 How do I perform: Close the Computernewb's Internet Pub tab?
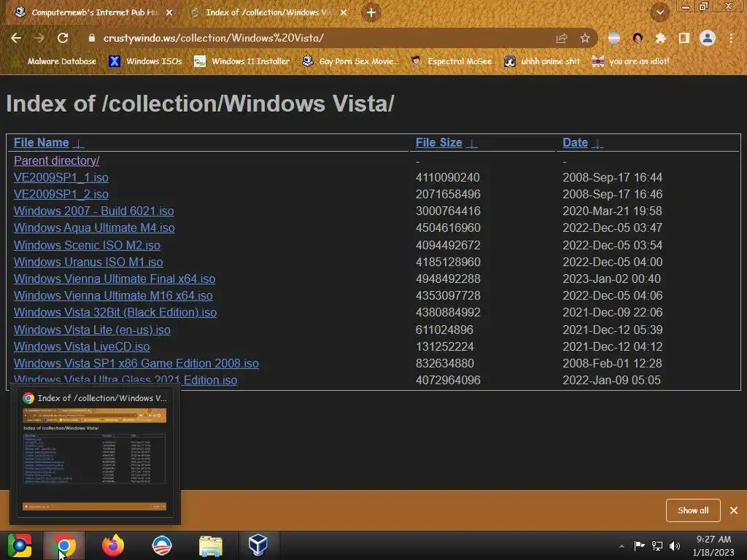pyautogui.click(x=169, y=12)
